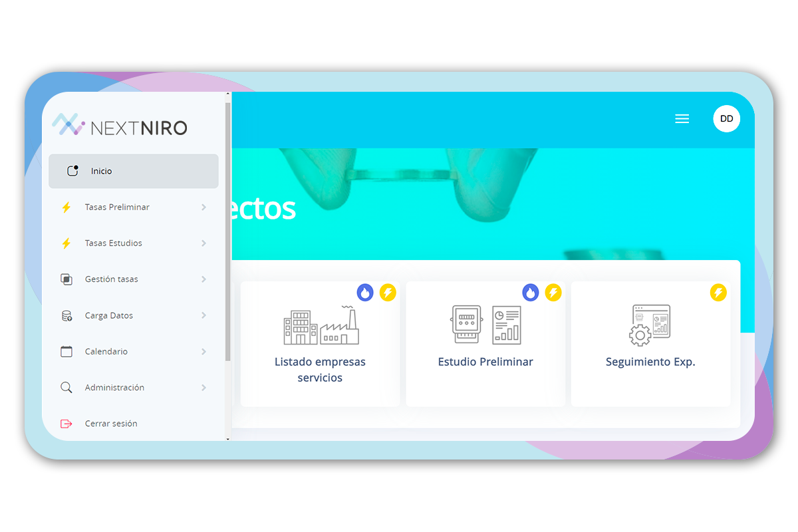Click the gear and dashboard illustration
The width and height of the screenshot is (798, 532).
point(650,325)
